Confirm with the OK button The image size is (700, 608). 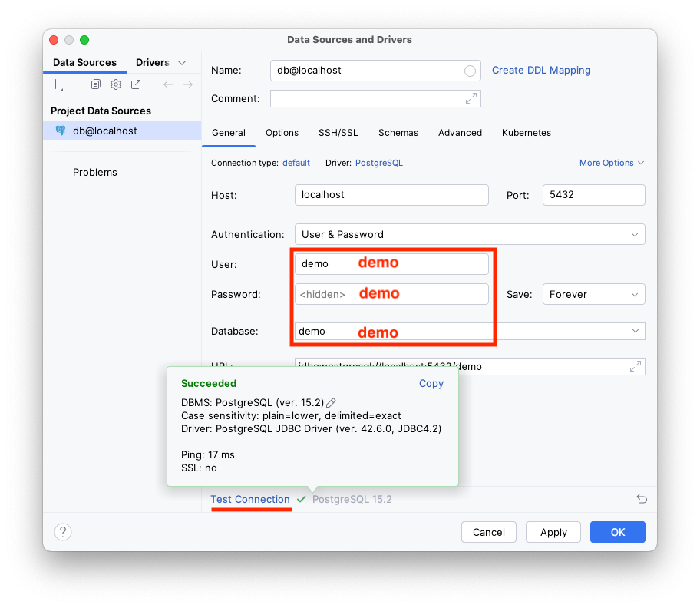(x=618, y=532)
